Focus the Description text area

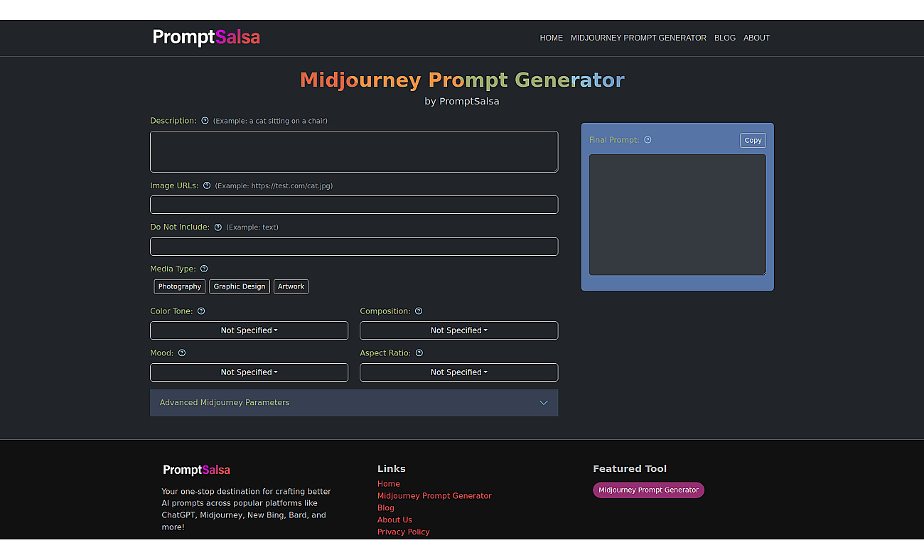(x=354, y=151)
